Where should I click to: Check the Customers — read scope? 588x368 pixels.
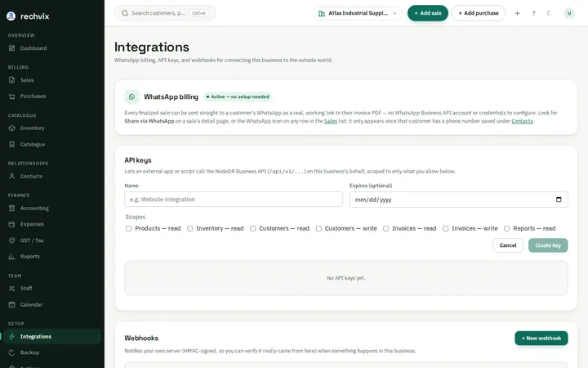tap(252, 228)
